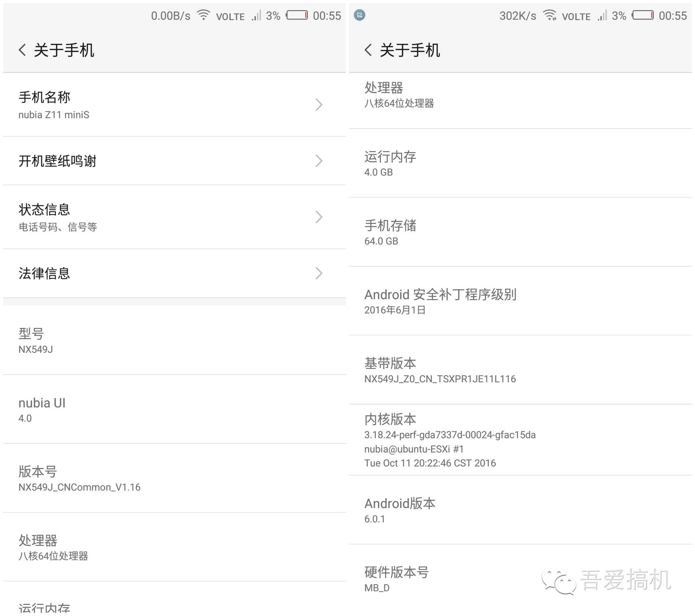Tap the Wi-Fi icon in left status bar
695x616 pixels.
(203, 15)
